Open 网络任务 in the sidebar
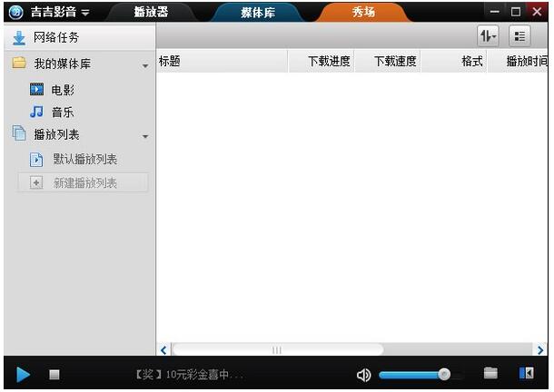This screenshot has width=554, height=392. 80,37
